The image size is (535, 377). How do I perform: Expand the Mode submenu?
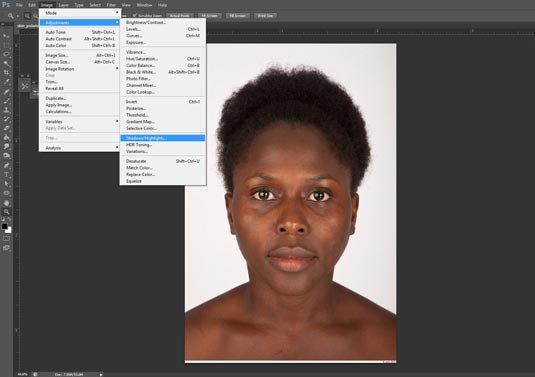[79, 13]
